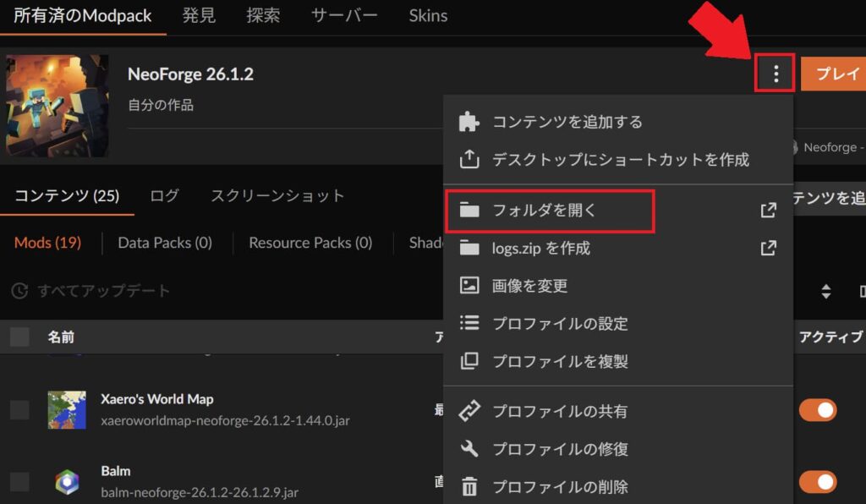Click the wrench icon beside プロファイルの修復

pyautogui.click(x=469, y=449)
